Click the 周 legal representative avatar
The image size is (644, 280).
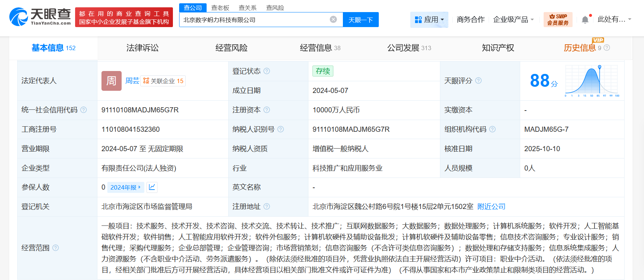(111, 81)
